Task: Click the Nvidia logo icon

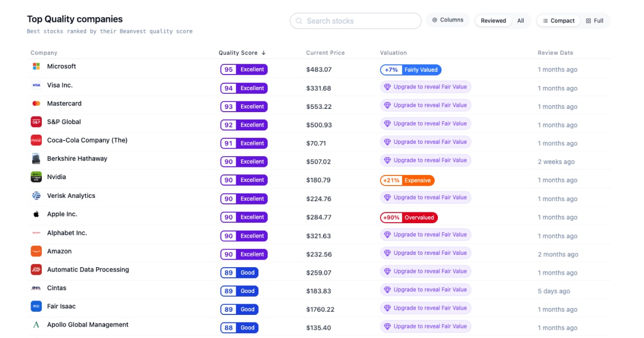Action: 36,177
